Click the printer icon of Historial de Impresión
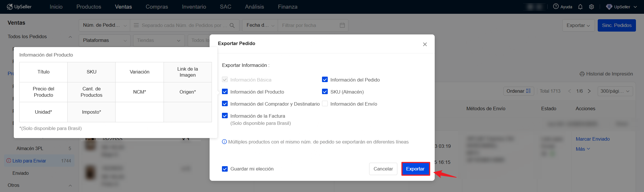 click(x=582, y=74)
